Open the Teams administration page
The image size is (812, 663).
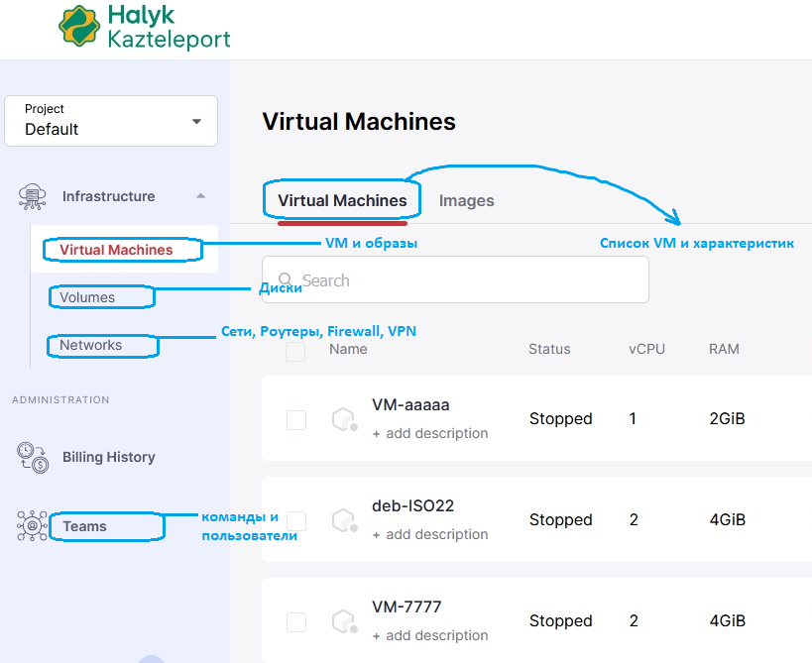click(84, 526)
